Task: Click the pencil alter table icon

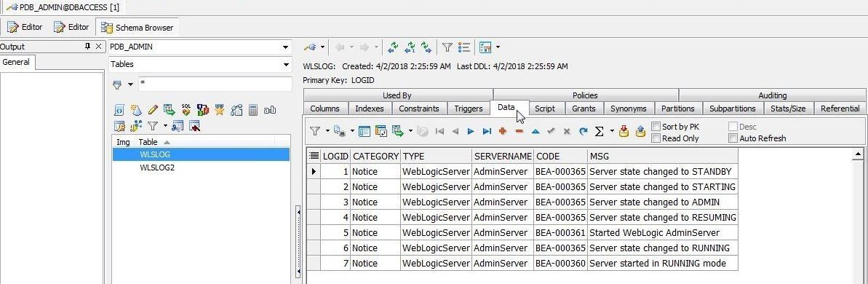Action: [153, 110]
